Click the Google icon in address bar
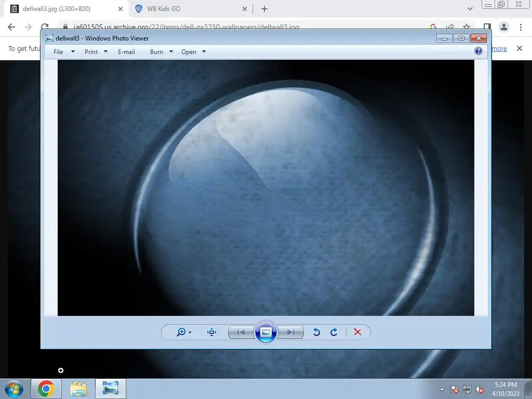Viewport: 532px width, 399px height. coord(433,26)
